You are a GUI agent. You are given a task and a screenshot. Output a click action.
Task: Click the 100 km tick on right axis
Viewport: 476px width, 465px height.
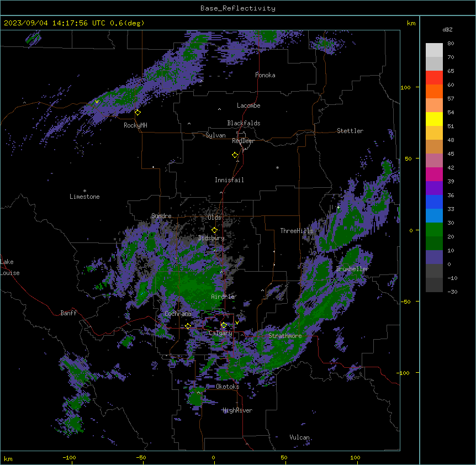pos(405,87)
